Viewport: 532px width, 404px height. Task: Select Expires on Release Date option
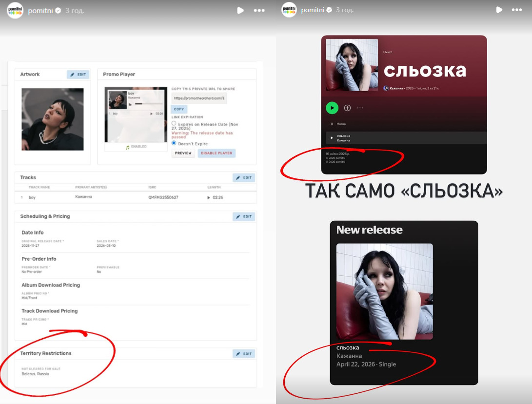click(x=174, y=123)
